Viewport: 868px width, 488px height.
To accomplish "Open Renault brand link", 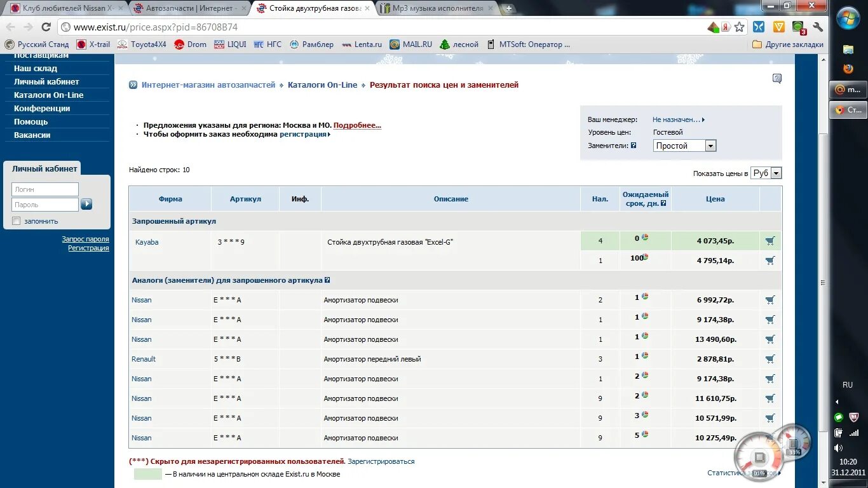I will (x=144, y=359).
